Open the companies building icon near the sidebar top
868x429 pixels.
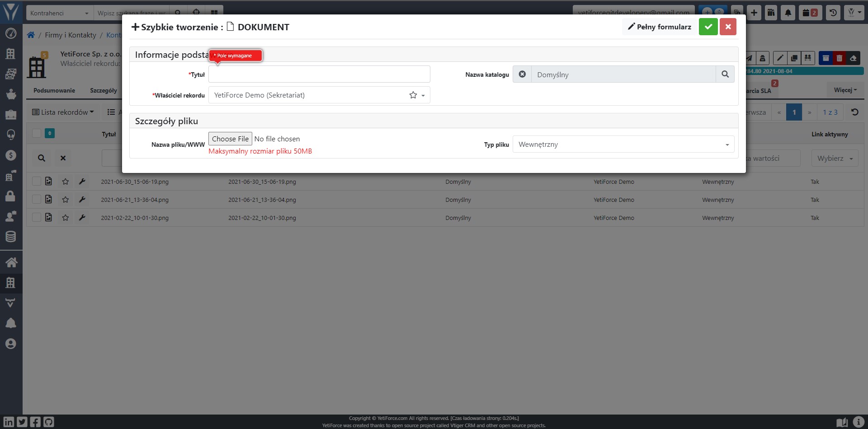point(11,54)
